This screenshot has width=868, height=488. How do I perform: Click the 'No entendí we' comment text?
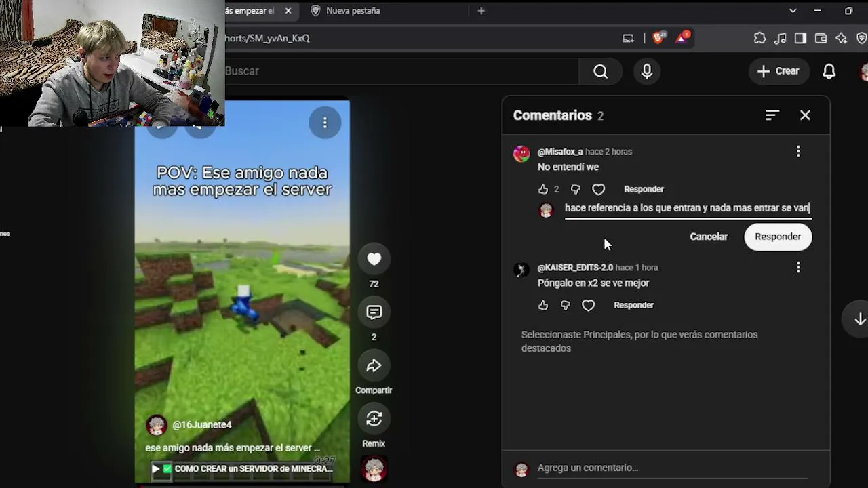pyautogui.click(x=568, y=167)
